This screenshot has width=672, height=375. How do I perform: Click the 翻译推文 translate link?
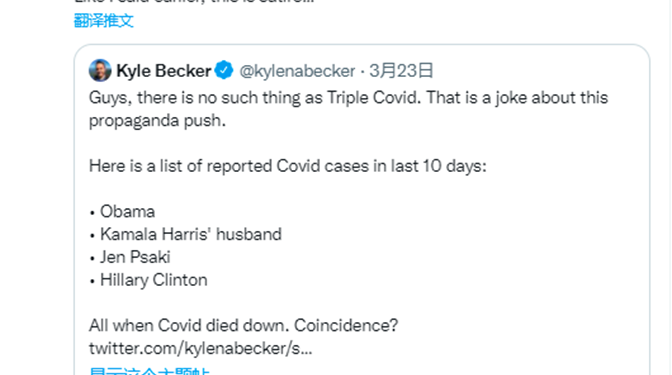point(104,21)
